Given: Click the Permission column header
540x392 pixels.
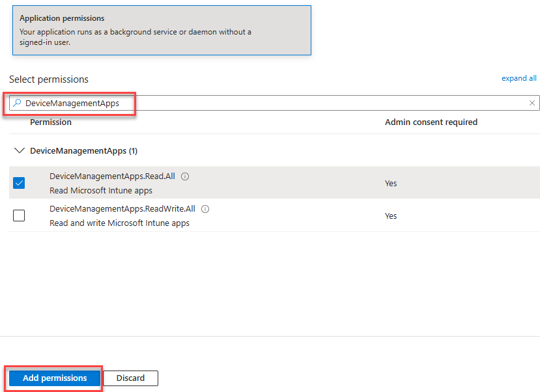Looking at the screenshot, I should click(x=51, y=122).
